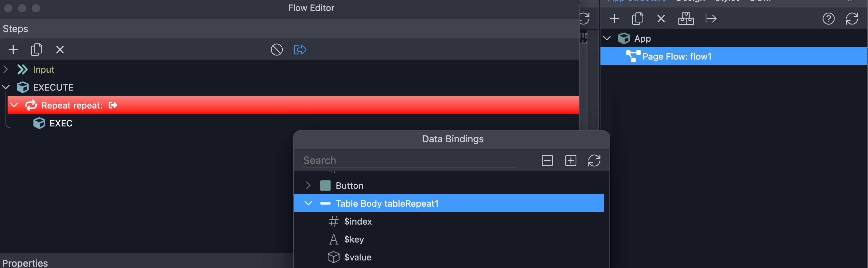Add a new component in App Structure
The width and height of the screenshot is (868, 268).
614,19
